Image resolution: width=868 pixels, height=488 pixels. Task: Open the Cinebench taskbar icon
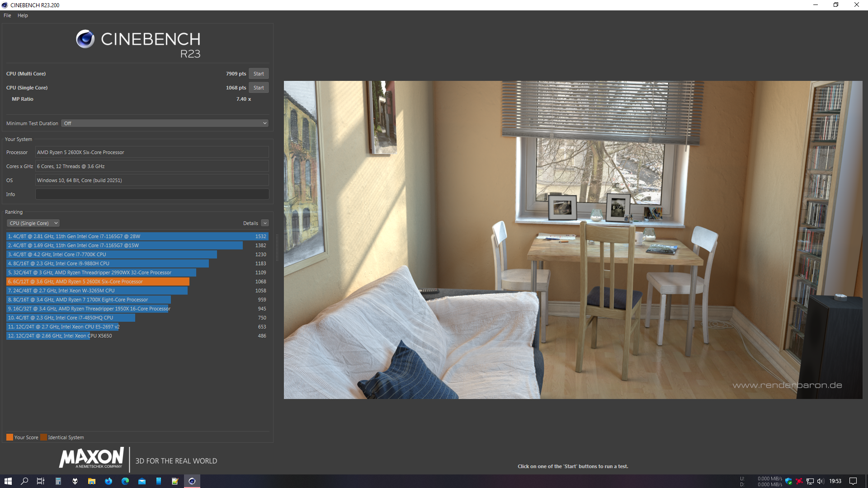(192, 481)
